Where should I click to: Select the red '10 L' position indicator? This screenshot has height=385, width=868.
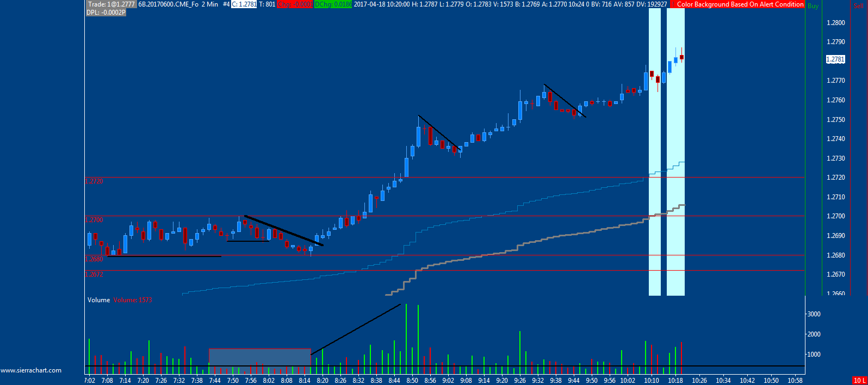[x=860, y=380]
